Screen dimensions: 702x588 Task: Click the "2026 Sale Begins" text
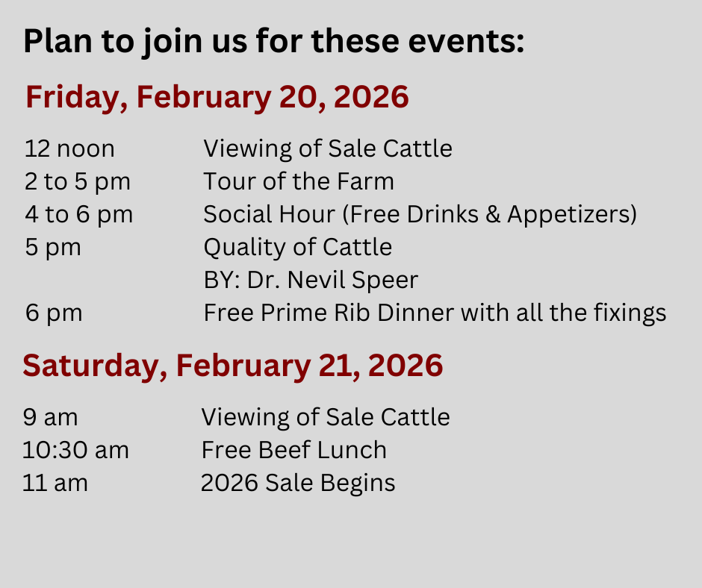pos(298,483)
